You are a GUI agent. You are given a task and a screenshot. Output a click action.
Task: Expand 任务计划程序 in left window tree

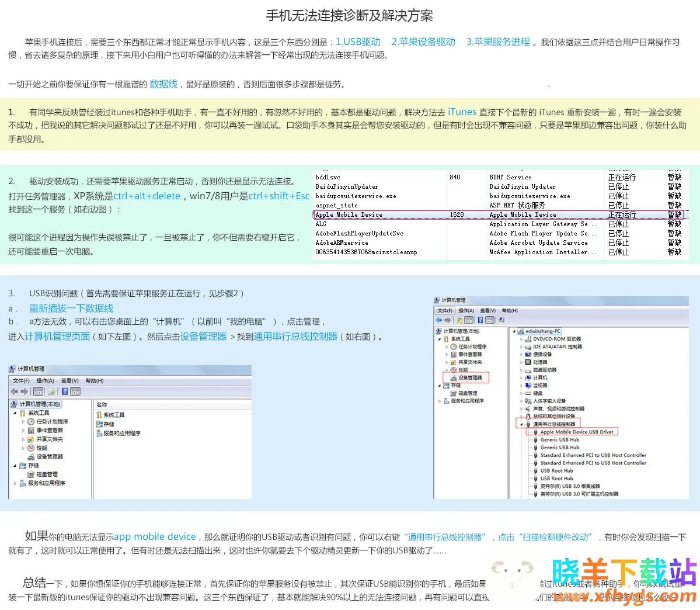point(23,421)
